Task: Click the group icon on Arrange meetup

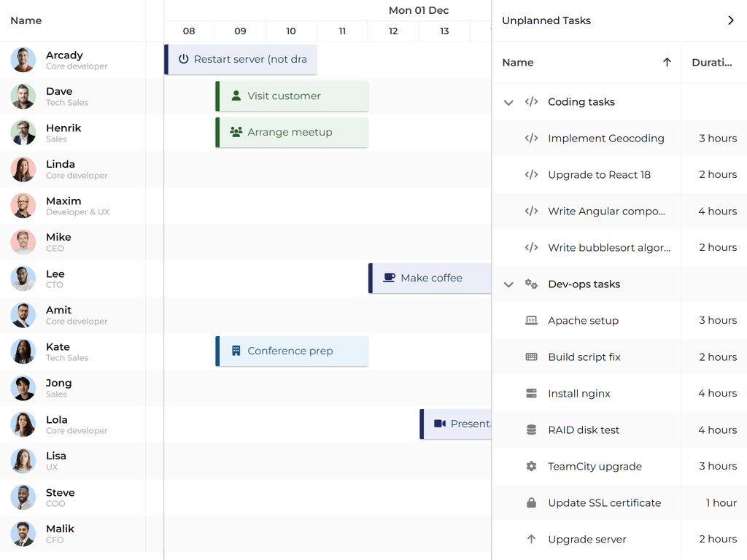Action: (x=236, y=132)
